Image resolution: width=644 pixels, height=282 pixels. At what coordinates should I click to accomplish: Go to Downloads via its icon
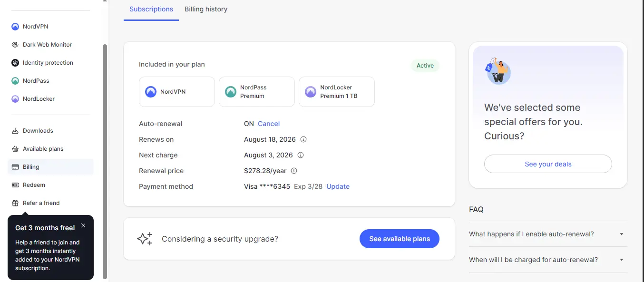pos(15,131)
